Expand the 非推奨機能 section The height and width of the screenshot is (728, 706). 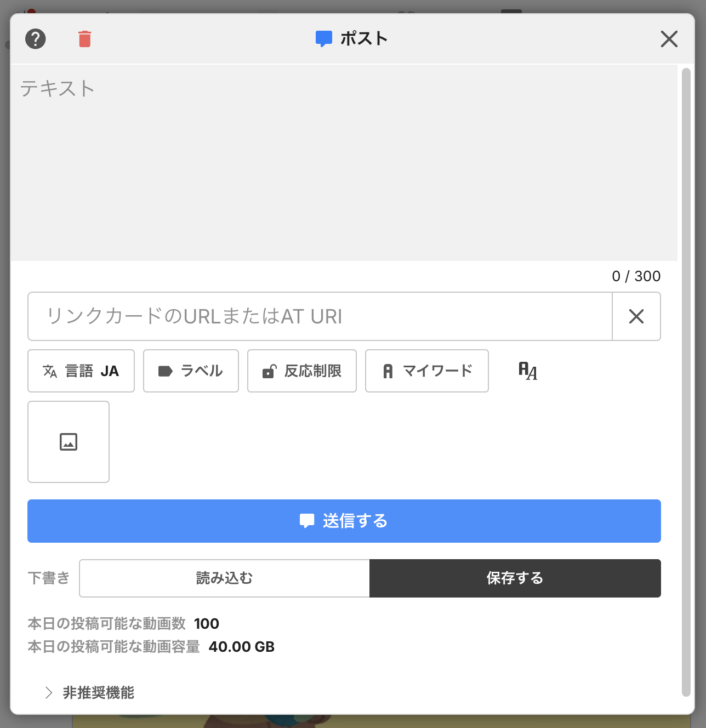click(90, 693)
